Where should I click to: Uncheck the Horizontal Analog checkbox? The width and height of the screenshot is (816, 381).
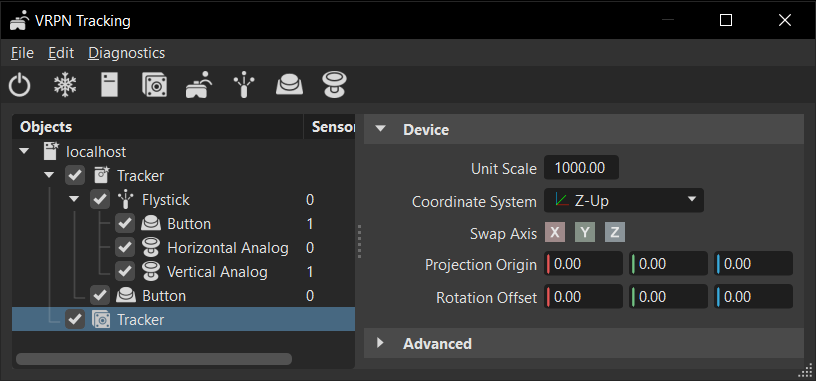(x=125, y=248)
